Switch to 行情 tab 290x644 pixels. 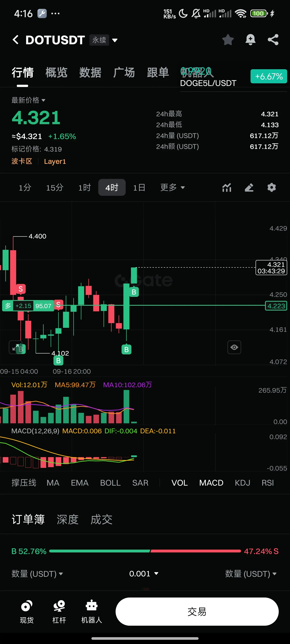[x=23, y=73]
